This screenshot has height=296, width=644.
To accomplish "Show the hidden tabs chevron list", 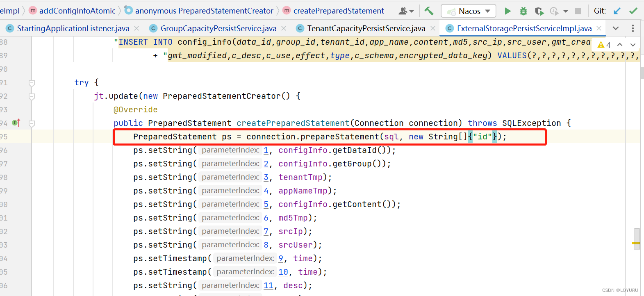I will 616,28.
